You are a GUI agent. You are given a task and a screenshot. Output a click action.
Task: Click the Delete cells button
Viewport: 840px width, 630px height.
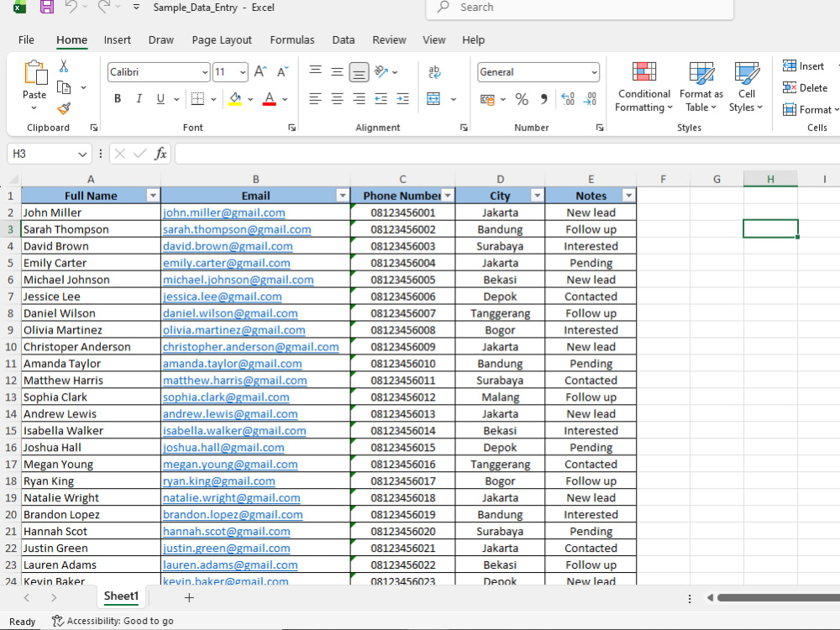806,88
